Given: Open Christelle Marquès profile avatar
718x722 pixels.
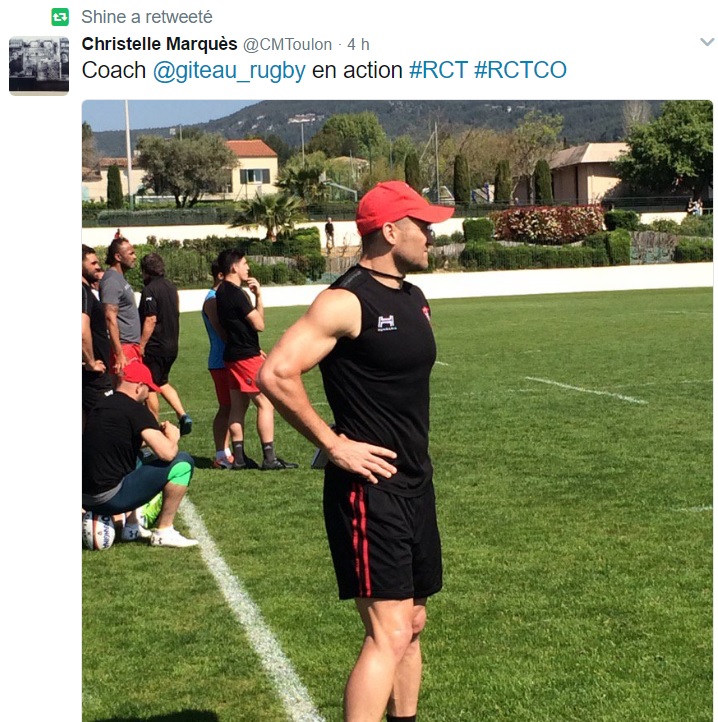Looking at the screenshot, I should [39, 66].
